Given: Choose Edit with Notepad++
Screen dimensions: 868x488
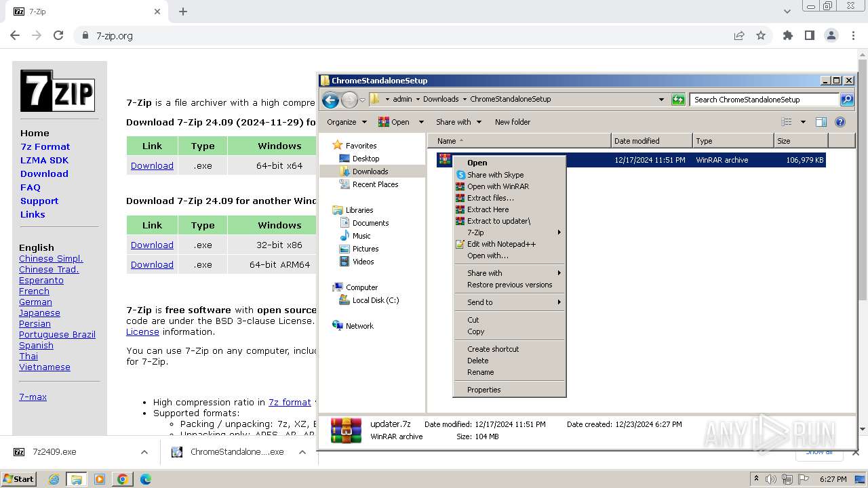Looking at the screenshot, I should [x=509, y=244].
